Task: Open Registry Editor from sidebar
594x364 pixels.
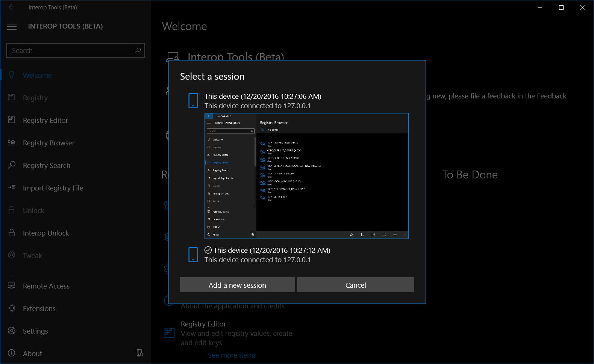Action: tap(75, 120)
